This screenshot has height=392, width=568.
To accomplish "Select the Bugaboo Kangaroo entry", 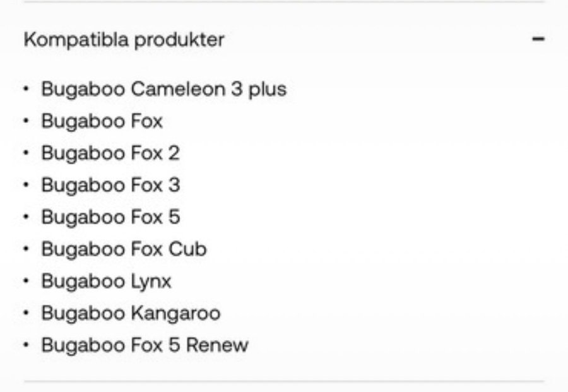I will point(131,313).
